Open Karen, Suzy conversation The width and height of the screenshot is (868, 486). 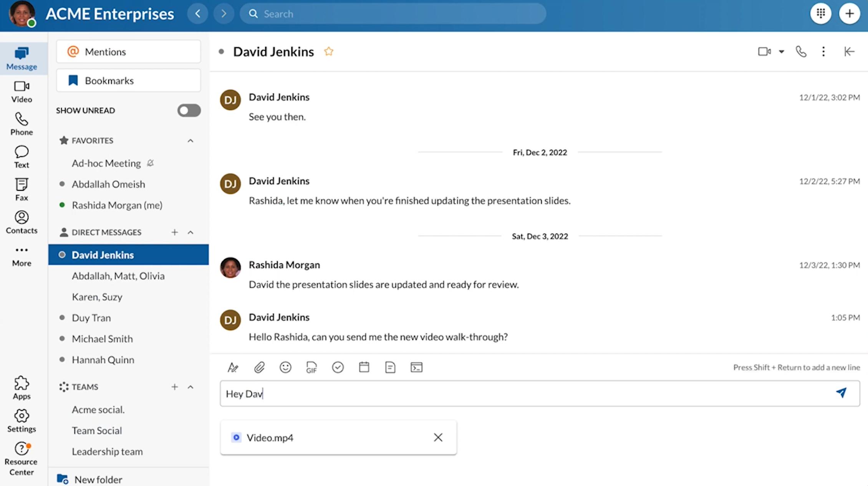tap(128, 297)
